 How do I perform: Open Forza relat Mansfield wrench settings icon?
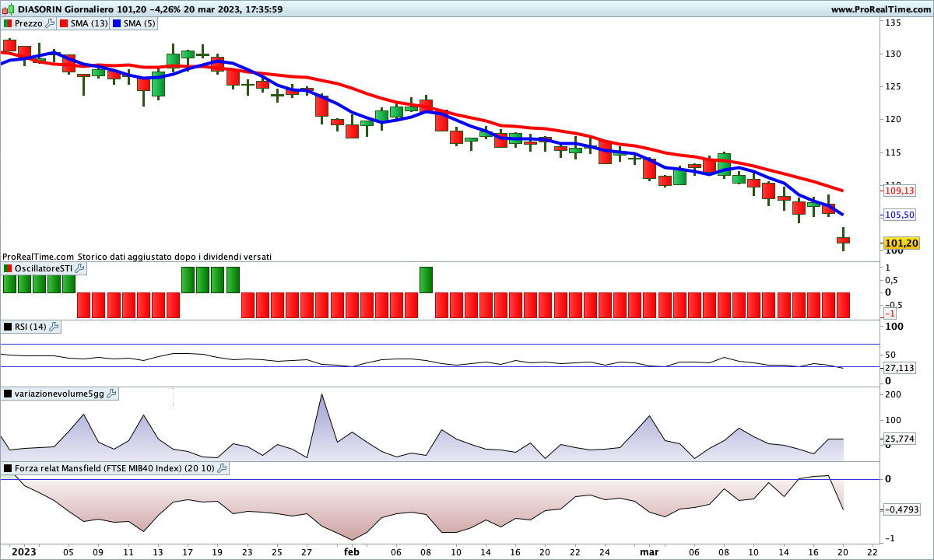click(222, 468)
